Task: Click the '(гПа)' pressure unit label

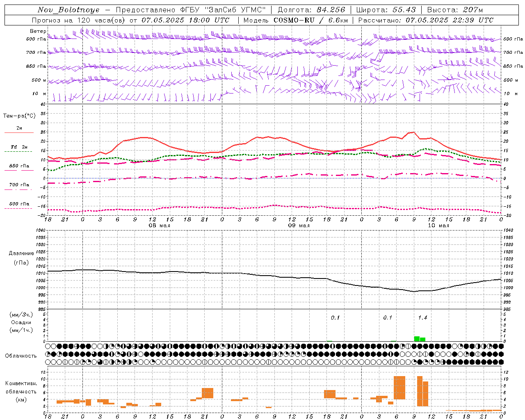Action: click(x=21, y=262)
